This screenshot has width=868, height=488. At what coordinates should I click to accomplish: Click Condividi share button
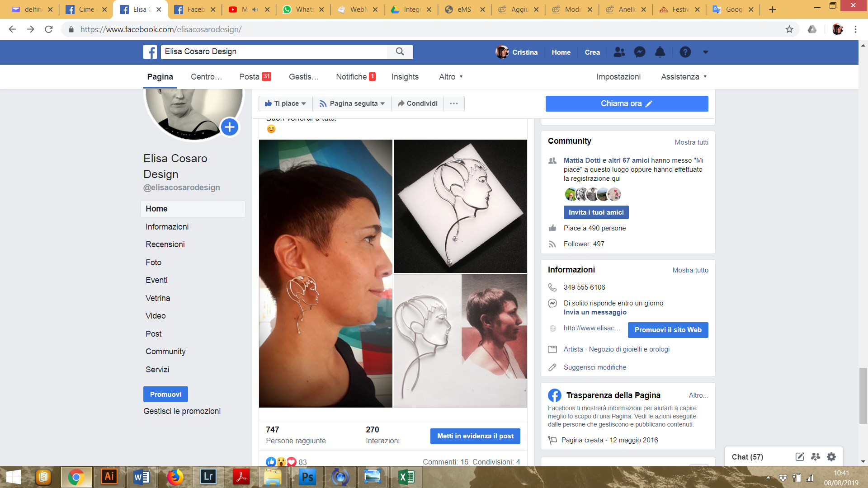pyautogui.click(x=418, y=103)
